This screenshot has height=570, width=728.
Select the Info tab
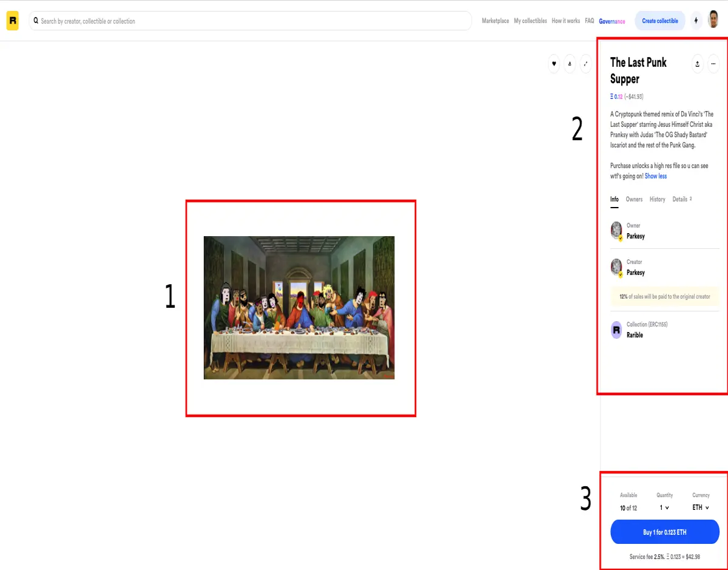click(x=615, y=199)
